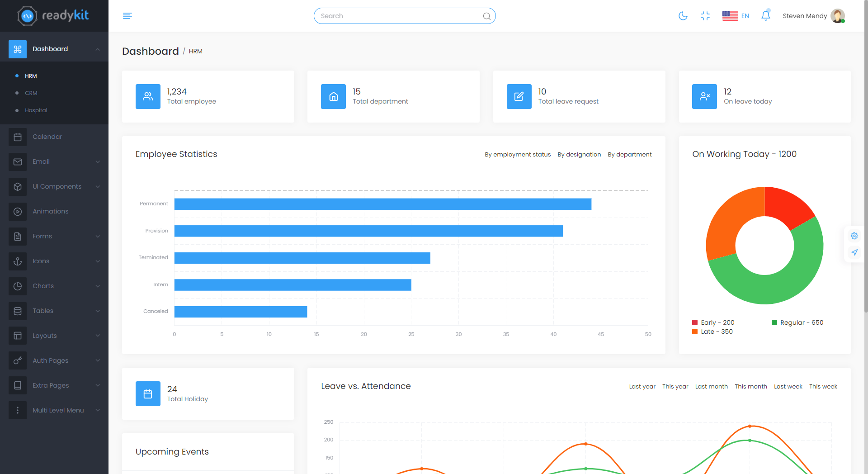Click the On leave today icon
868x474 pixels.
(704, 96)
